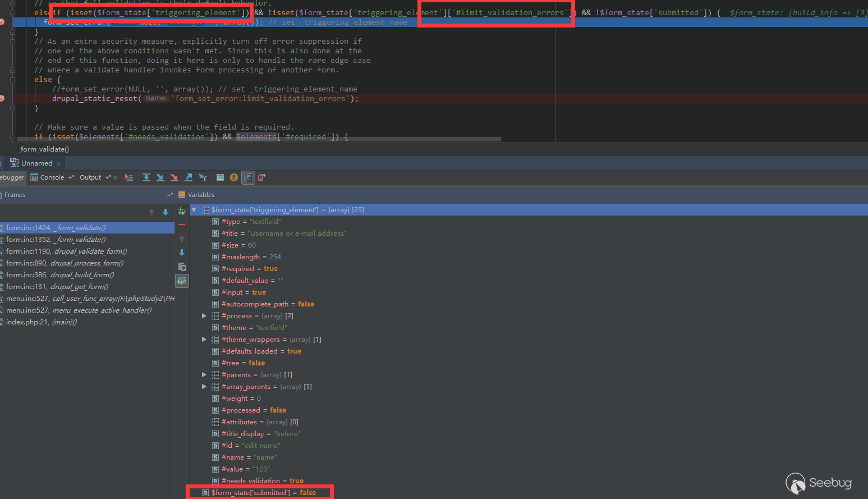Toggle the sort values alphabetically button
The image size is (868, 499).
(x=248, y=177)
